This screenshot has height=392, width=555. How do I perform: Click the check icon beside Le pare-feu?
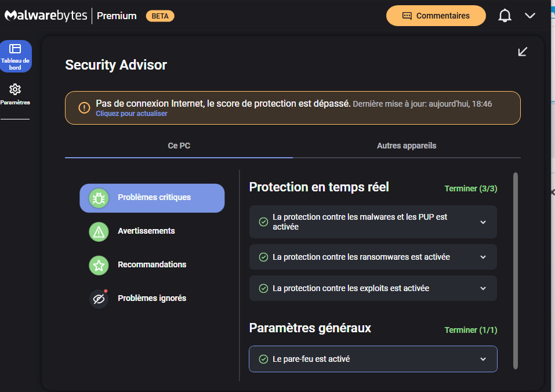[x=263, y=359]
